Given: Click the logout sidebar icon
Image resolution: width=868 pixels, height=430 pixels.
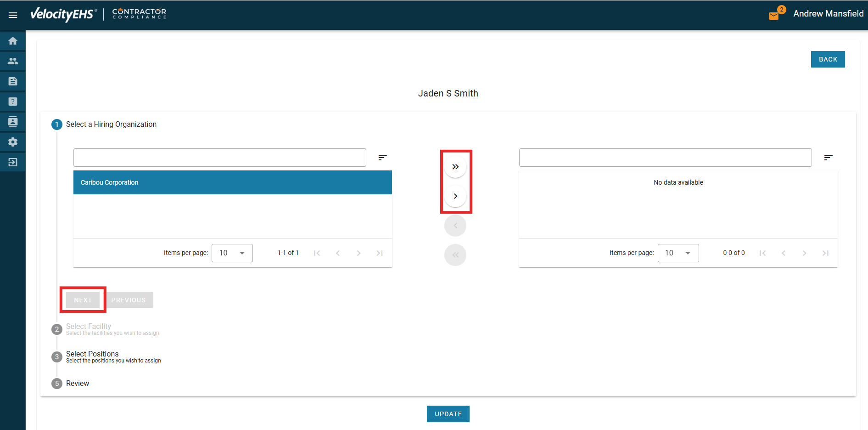Looking at the screenshot, I should (x=13, y=162).
